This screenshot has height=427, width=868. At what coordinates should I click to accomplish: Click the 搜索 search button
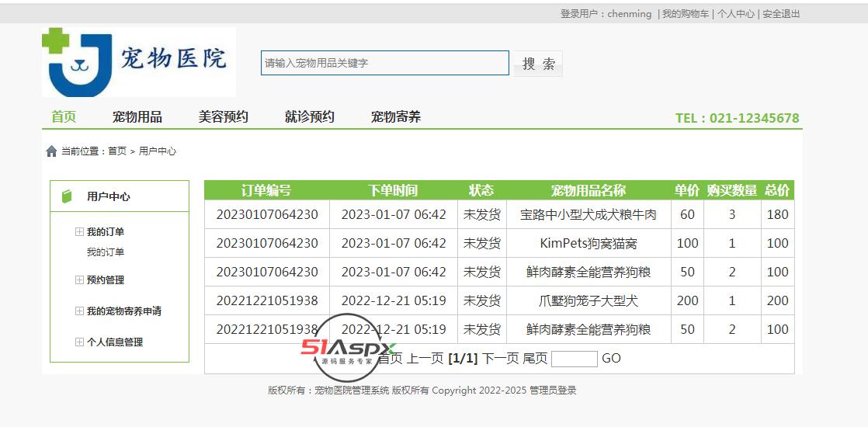click(x=538, y=63)
